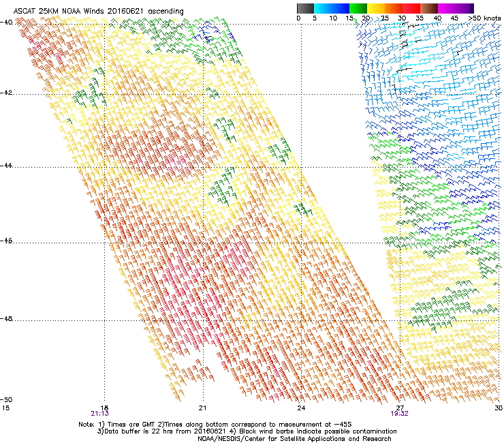504x443 pixels.
Task: Click the latitude label -48
Action: click(7, 318)
